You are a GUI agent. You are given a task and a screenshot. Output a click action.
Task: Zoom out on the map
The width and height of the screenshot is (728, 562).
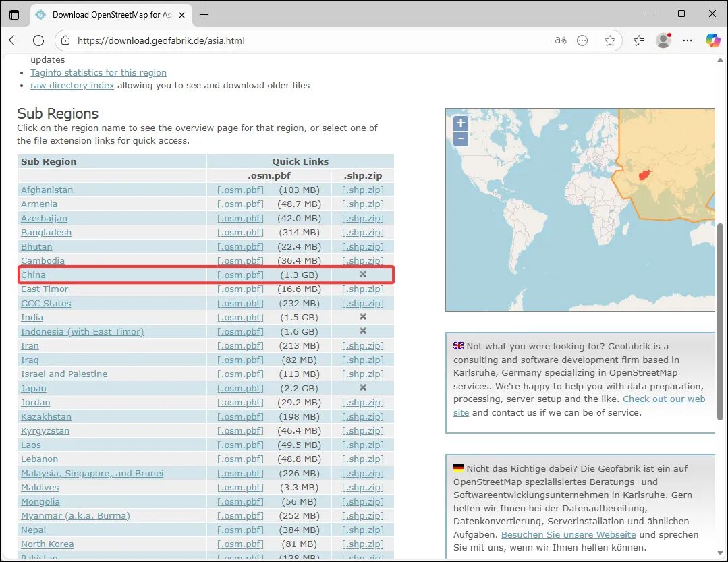[461, 138]
